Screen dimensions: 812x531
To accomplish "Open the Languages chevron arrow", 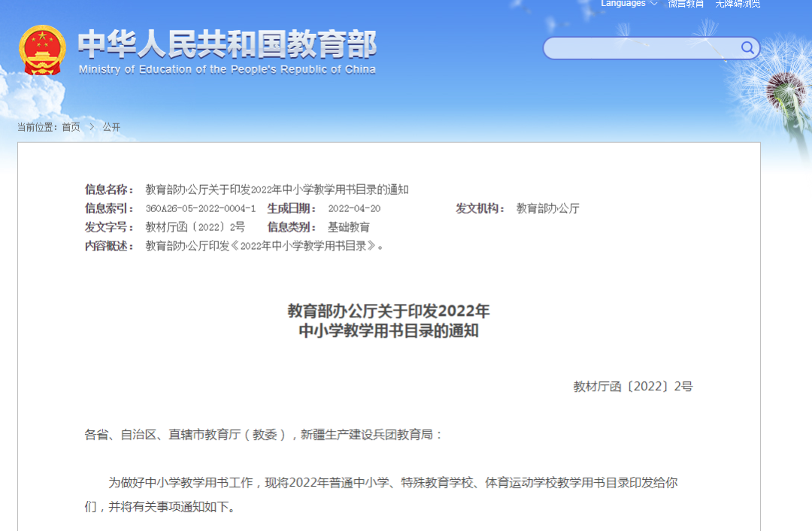I will coord(653,4).
